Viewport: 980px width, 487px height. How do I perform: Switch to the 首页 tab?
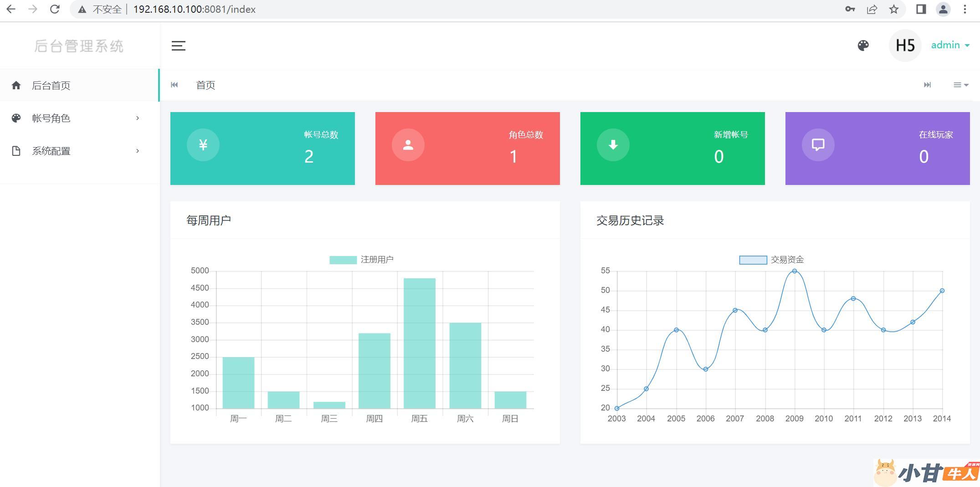coord(205,85)
